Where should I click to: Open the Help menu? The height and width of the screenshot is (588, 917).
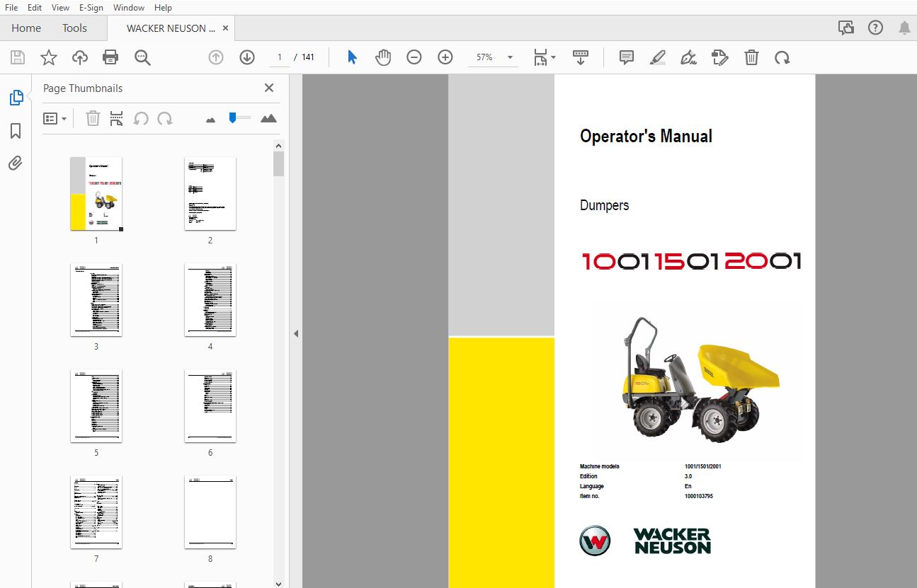point(163,7)
